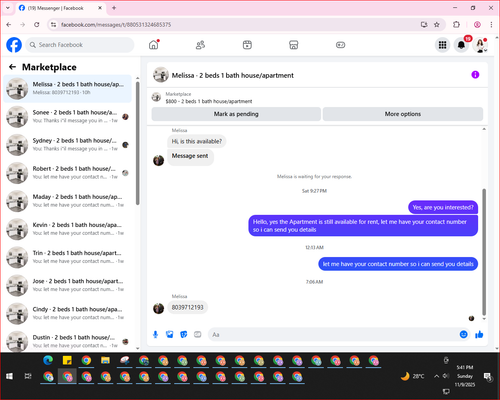The height and width of the screenshot is (400, 500).
Task: Choose a sticker icon
Action: coord(184,334)
